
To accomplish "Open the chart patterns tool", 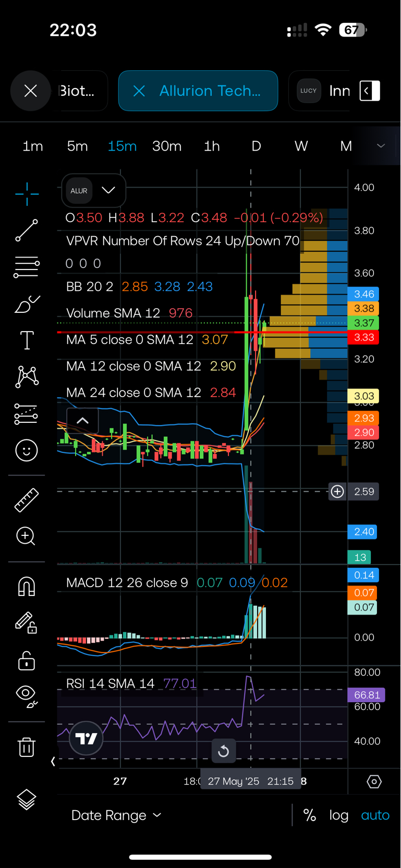I will pyautogui.click(x=27, y=376).
